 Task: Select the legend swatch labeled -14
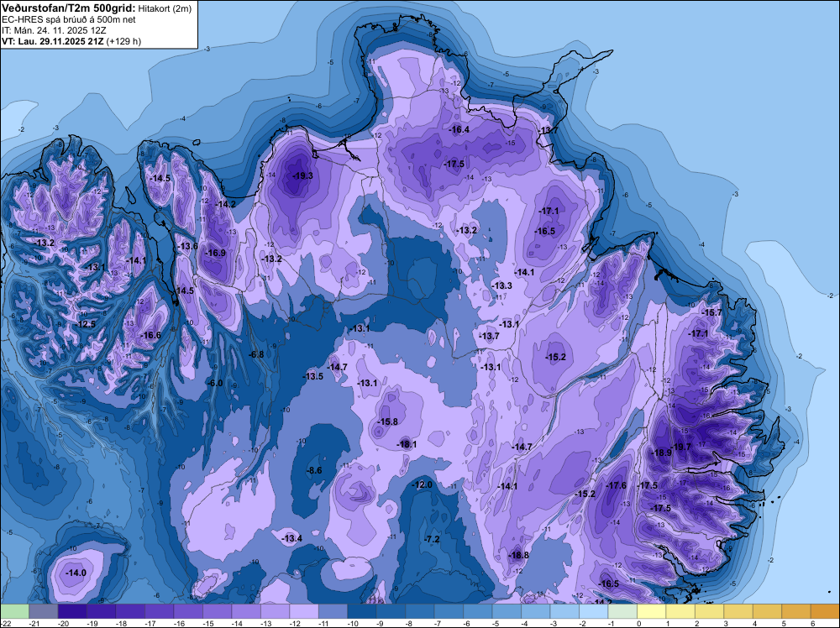246,611
